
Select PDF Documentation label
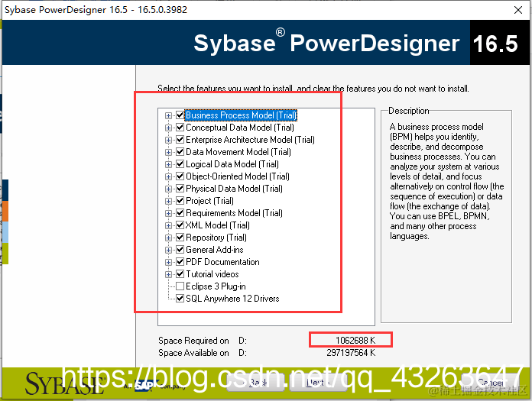click(222, 262)
